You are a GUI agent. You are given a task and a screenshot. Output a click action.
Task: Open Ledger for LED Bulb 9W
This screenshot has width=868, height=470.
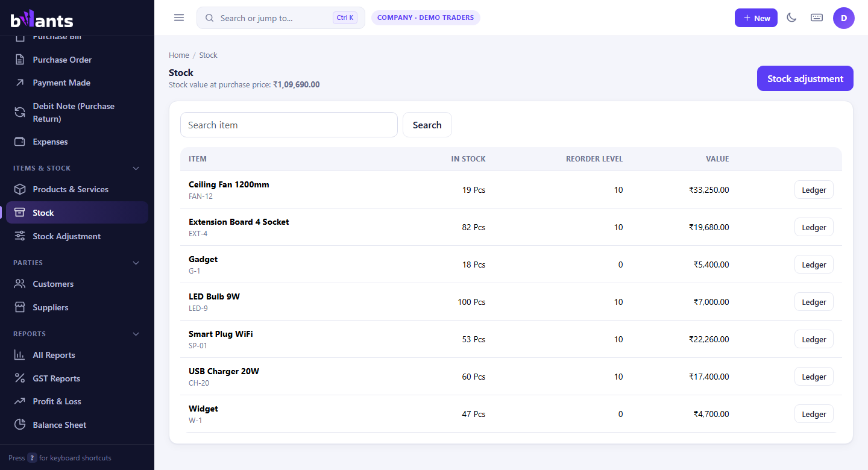pyautogui.click(x=814, y=302)
